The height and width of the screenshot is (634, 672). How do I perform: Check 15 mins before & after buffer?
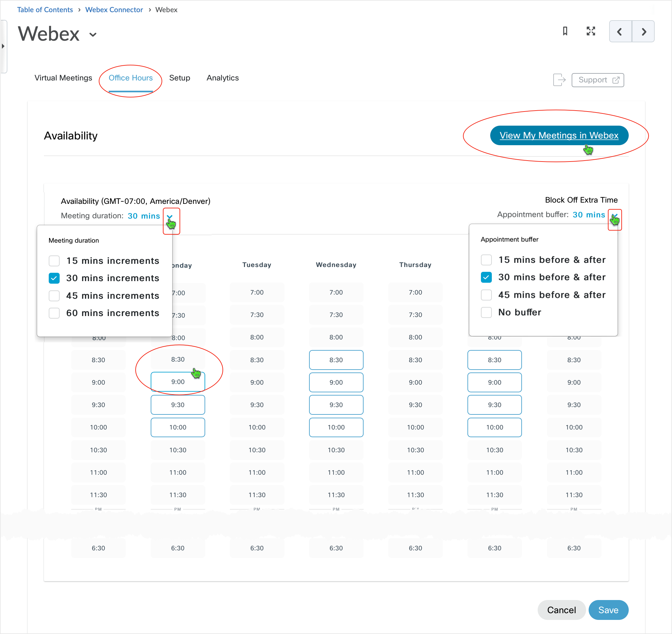pos(486,260)
